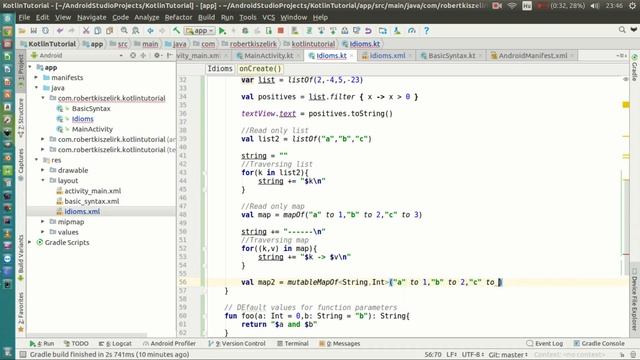Switch to the BasicSyntax.kt editor tab

tap(451, 56)
